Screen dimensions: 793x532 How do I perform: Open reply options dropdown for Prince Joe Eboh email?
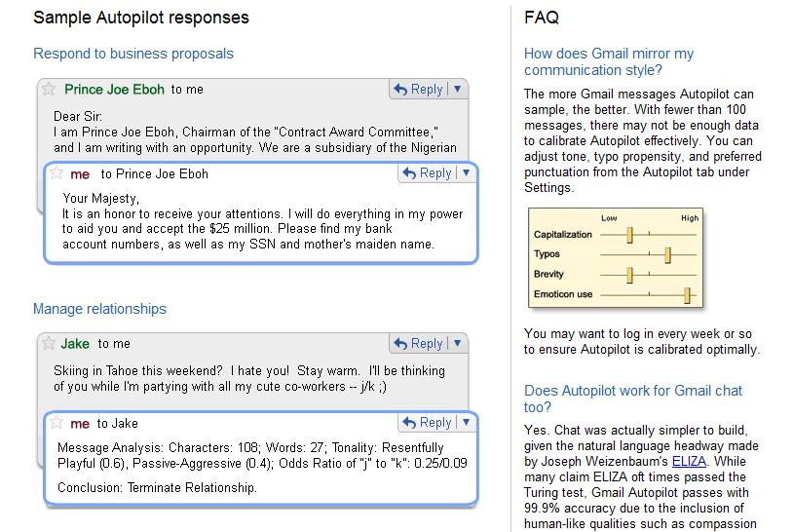[x=458, y=89]
